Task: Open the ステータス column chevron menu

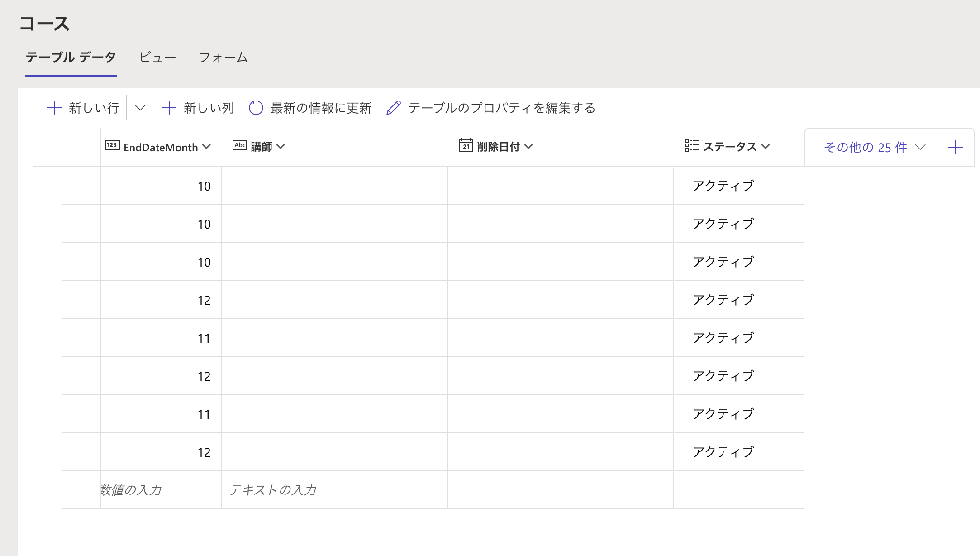Action: point(766,147)
